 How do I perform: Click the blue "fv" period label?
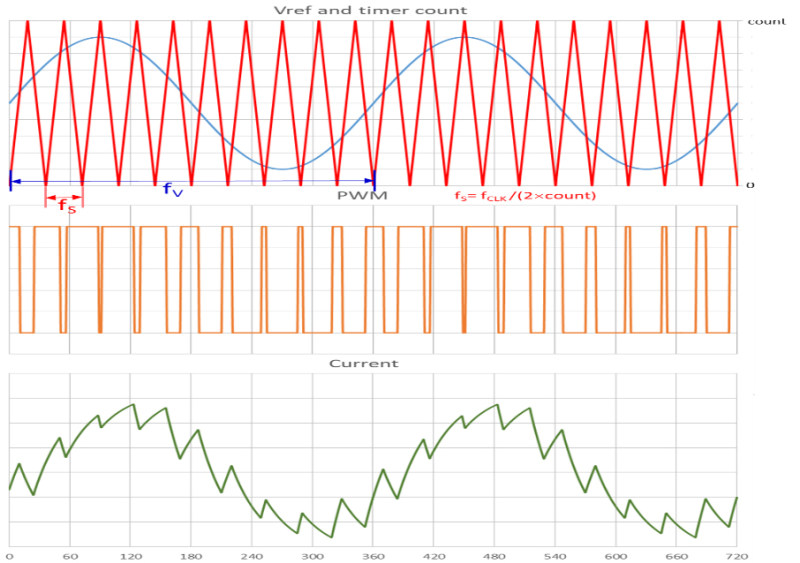click(x=173, y=189)
